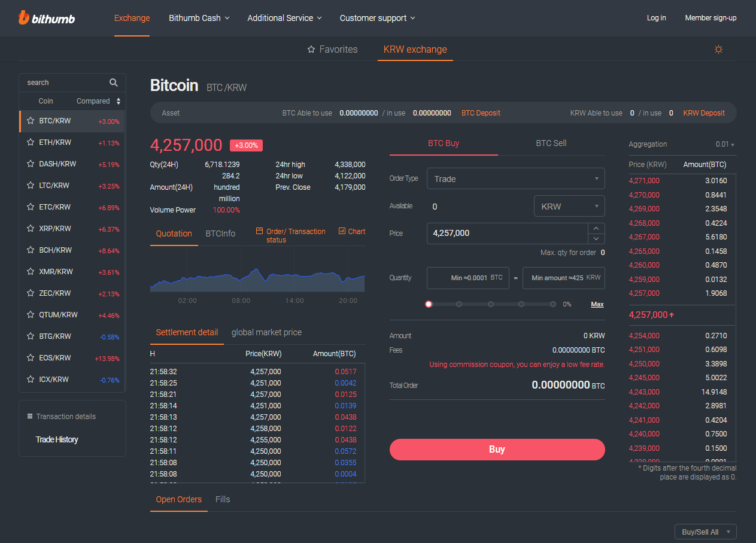Screen dimensions: 756x543
Task: Expand Customer support menu
Action: point(378,18)
